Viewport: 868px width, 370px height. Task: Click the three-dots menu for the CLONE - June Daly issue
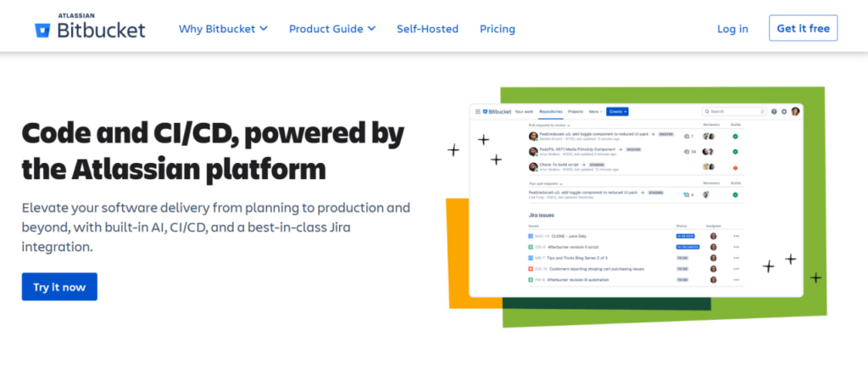pyautogui.click(x=736, y=236)
